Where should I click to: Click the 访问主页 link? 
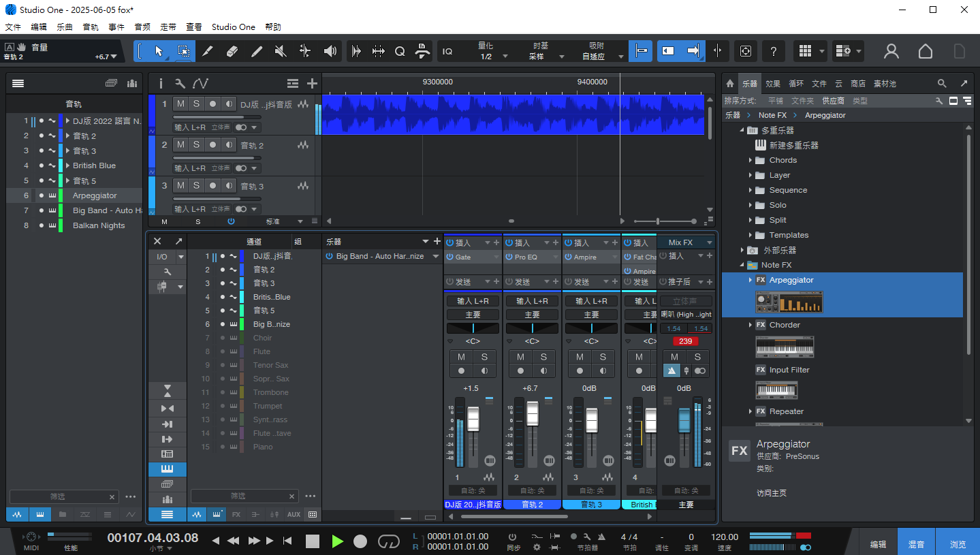[772, 493]
